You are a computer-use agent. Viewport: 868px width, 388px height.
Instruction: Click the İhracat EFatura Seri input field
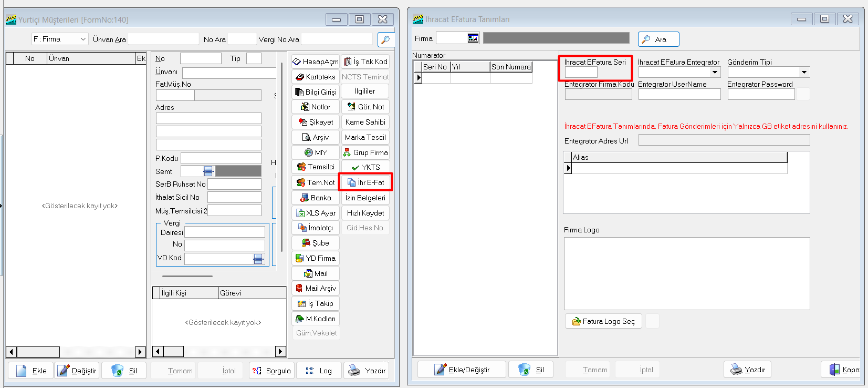point(581,73)
